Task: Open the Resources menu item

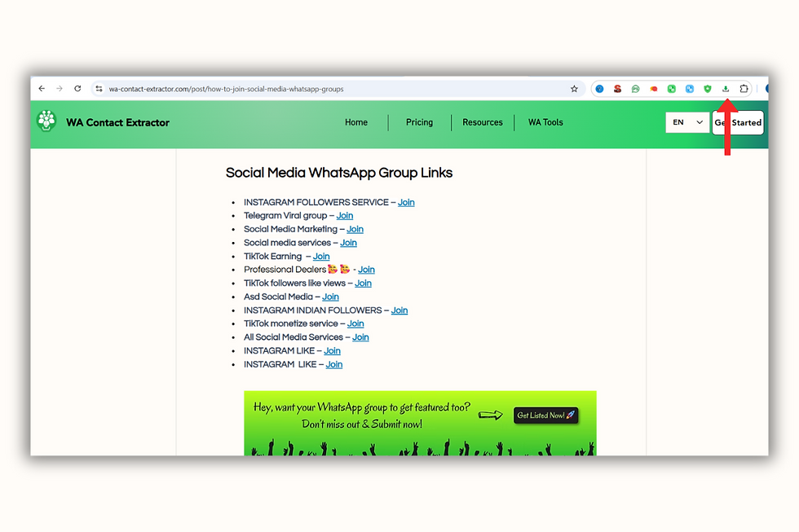Action: [483, 122]
